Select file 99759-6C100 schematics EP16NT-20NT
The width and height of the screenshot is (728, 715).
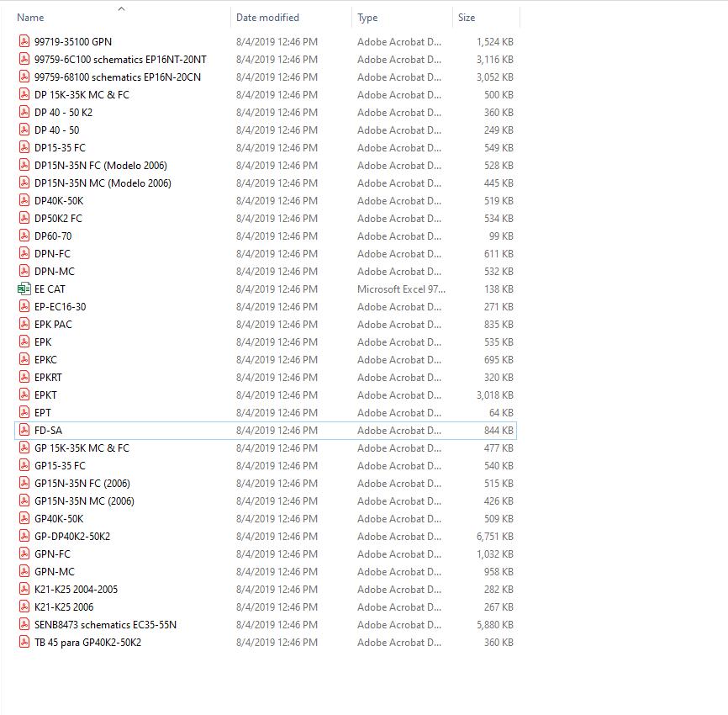pos(120,60)
